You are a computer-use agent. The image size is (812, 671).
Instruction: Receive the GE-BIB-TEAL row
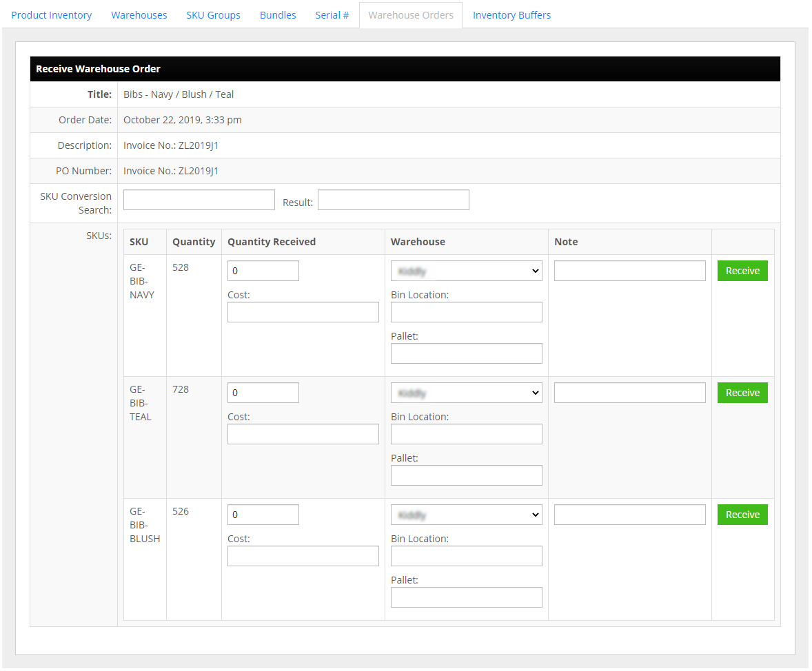(742, 393)
